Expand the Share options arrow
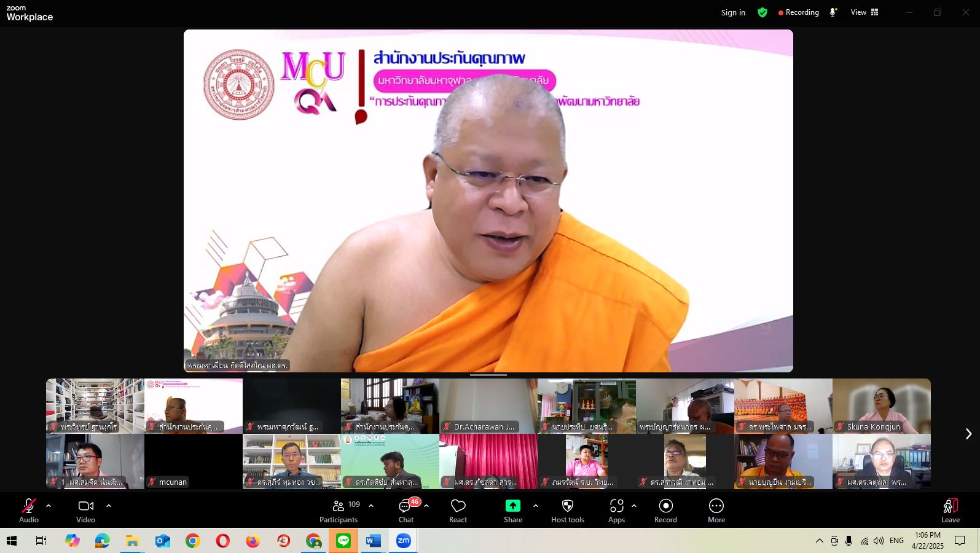This screenshot has height=553, width=980. coord(536,506)
